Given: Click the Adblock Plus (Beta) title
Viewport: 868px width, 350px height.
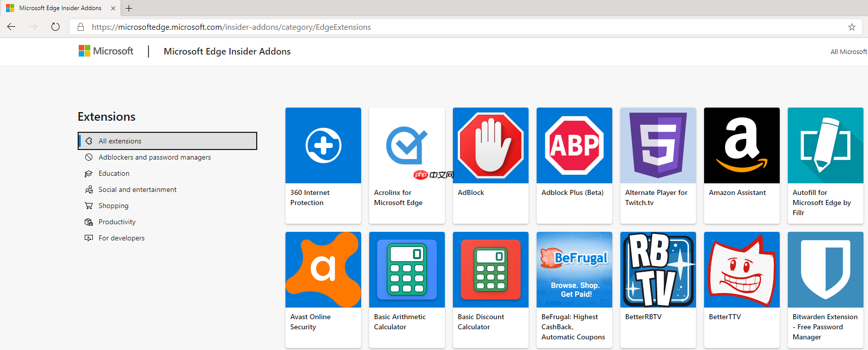Looking at the screenshot, I should [572, 192].
